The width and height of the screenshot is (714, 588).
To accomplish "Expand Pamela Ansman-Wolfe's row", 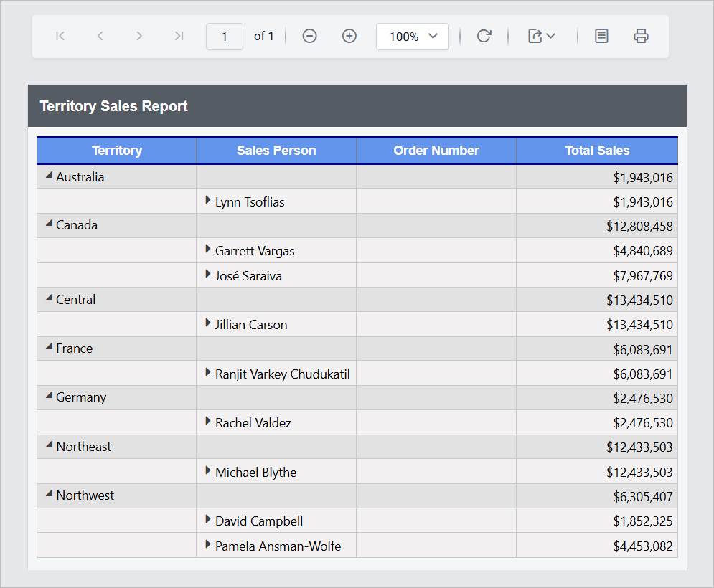I will [208, 545].
